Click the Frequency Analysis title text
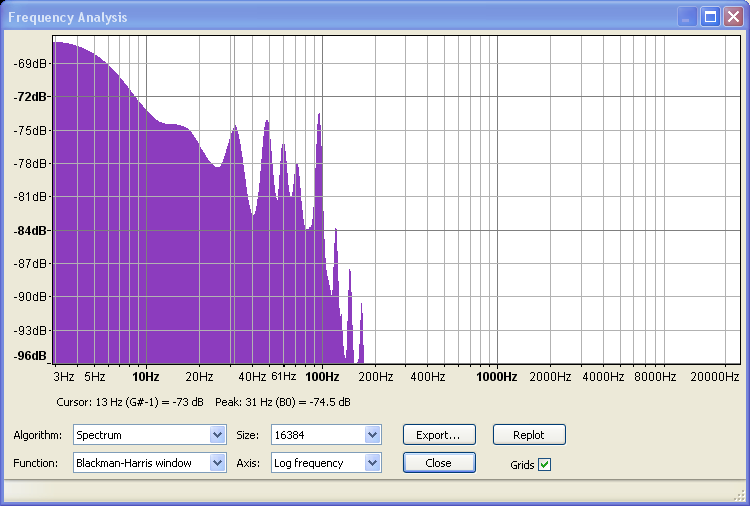The image size is (750, 506). pyautogui.click(x=67, y=18)
